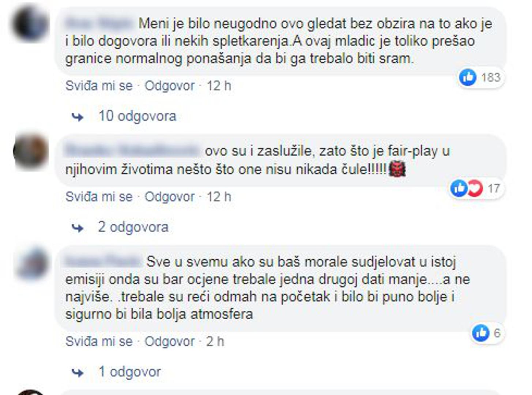This screenshot has height=395, width=532.
Task: Click the thumbs-up icon beside 6
Action: click(x=481, y=333)
